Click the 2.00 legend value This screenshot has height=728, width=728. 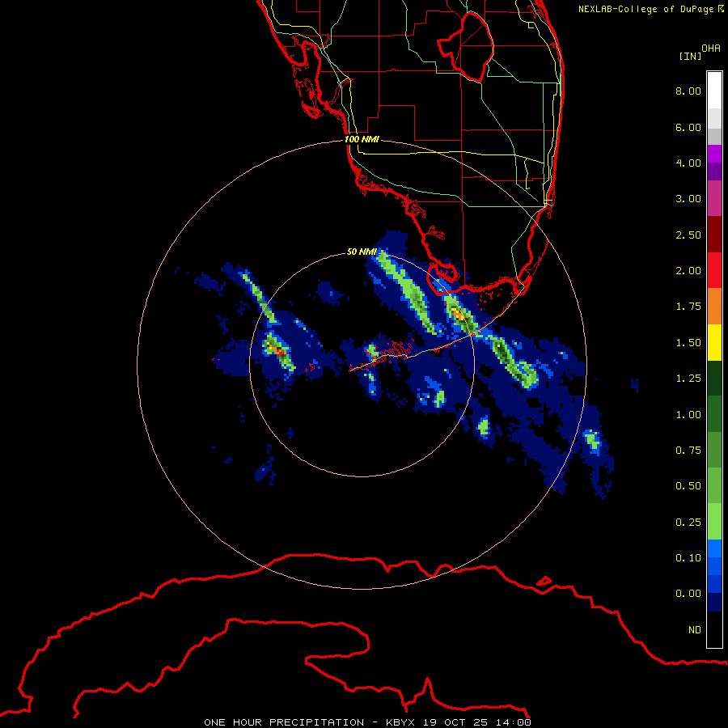(x=688, y=271)
